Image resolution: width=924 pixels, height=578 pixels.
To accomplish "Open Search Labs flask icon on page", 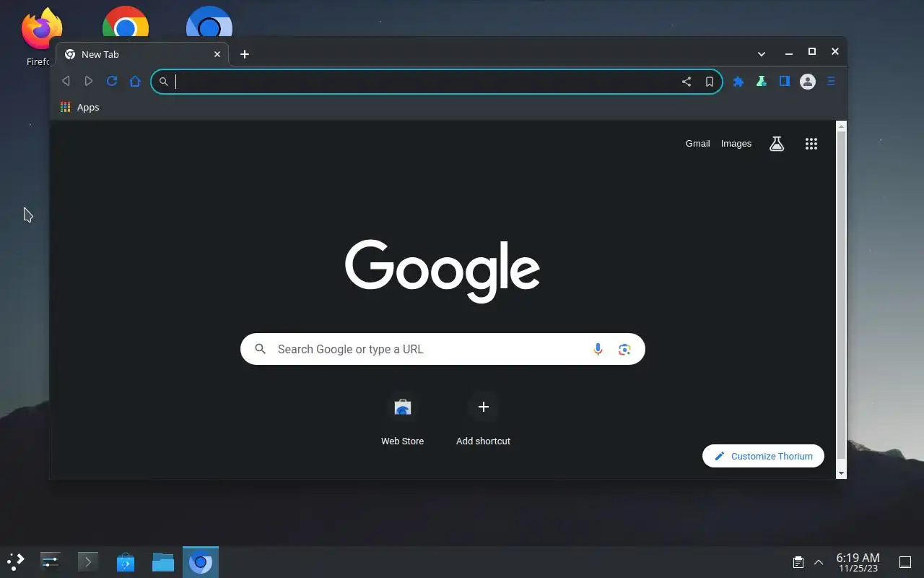I will pyautogui.click(x=777, y=144).
